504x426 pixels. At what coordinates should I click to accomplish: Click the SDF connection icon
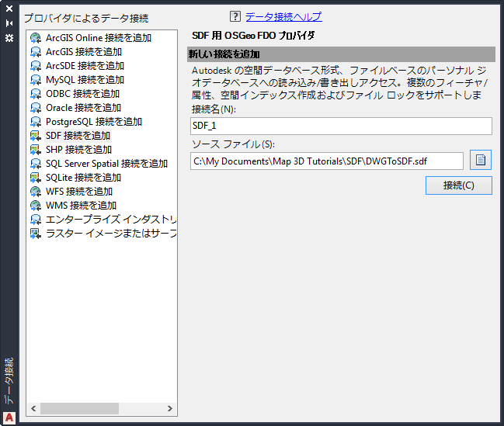tap(36, 136)
